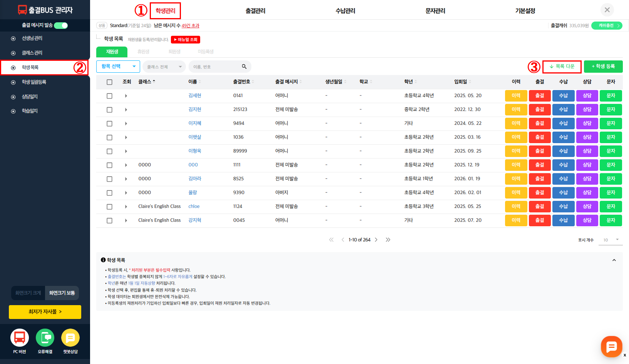Click the 목록 다운 download button

point(562,67)
